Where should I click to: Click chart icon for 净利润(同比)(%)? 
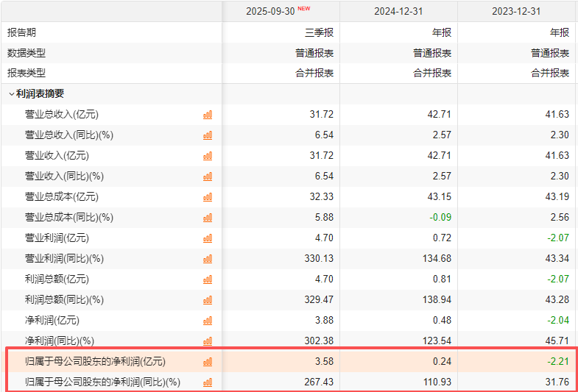point(208,341)
